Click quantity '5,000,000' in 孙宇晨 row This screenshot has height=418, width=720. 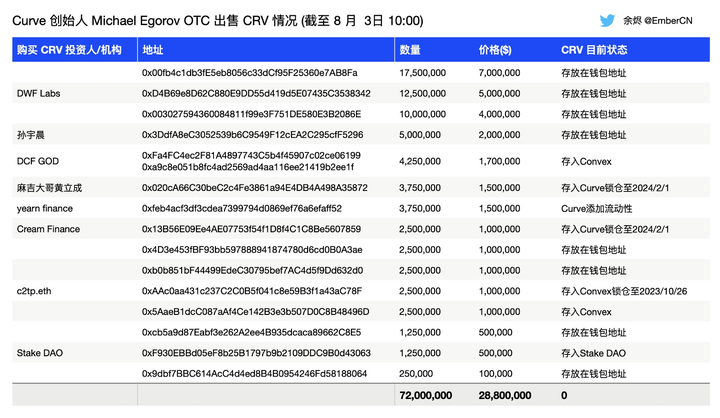pos(420,135)
